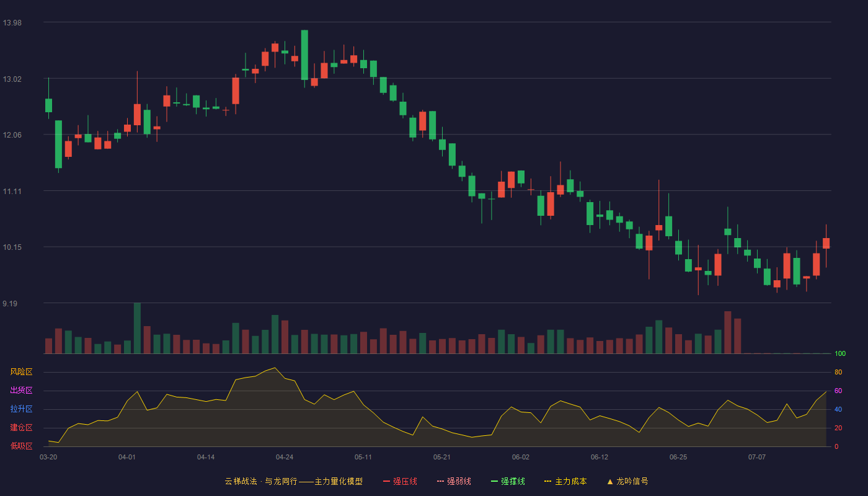This screenshot has height=496, width=868.
Task: Click the 12.06 price axis label
Action: click(x=12, y=135)
